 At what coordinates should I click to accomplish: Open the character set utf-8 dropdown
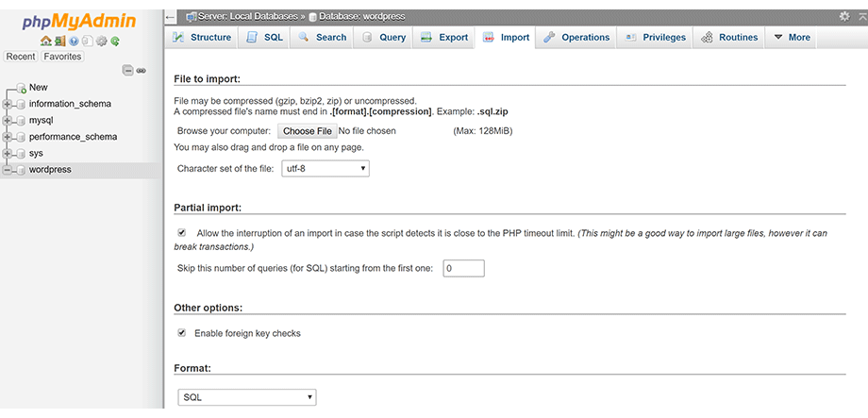click(325, 169)
